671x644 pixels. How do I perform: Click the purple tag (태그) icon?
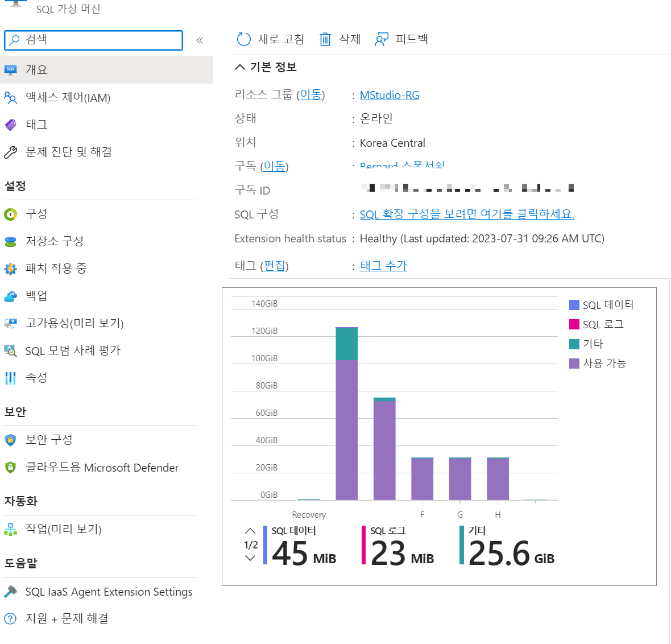click(x=11, y=125)
